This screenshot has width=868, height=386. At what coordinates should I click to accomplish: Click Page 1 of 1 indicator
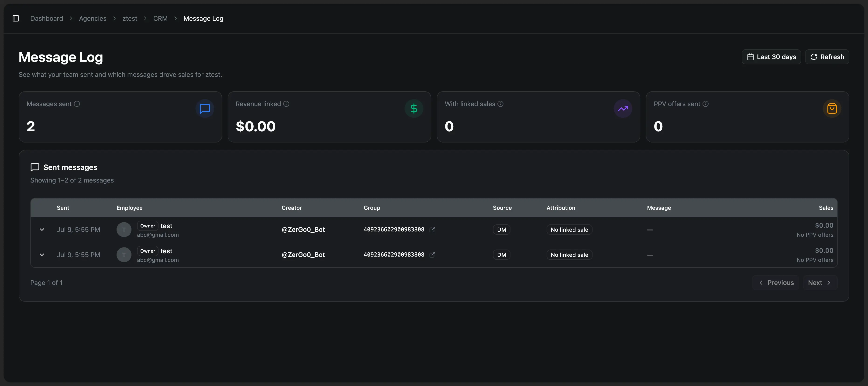click(x=47, y=283)
